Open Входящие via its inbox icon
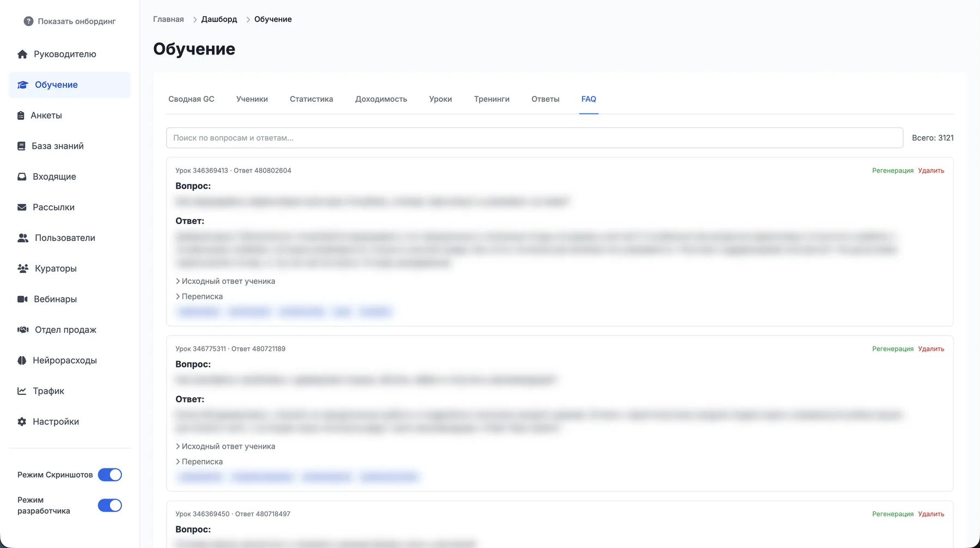Image resolution: width=980 pixels, height=548 pixels. (22, 176)
